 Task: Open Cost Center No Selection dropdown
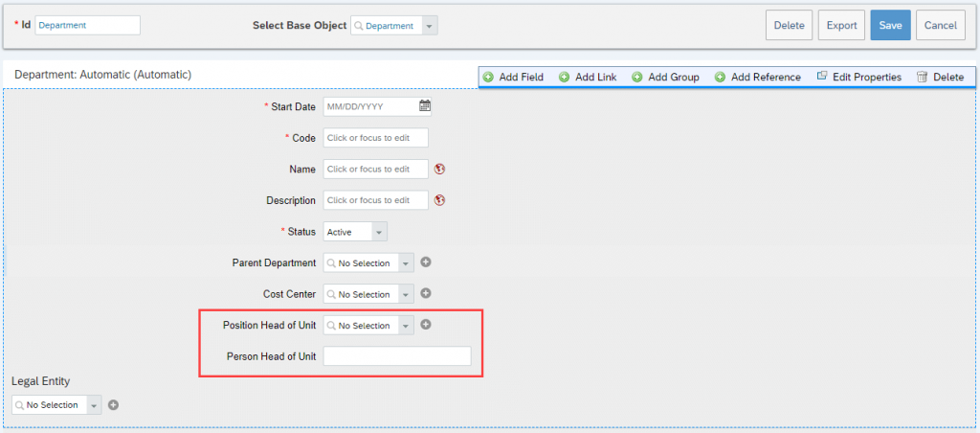[x=368, y=294]
